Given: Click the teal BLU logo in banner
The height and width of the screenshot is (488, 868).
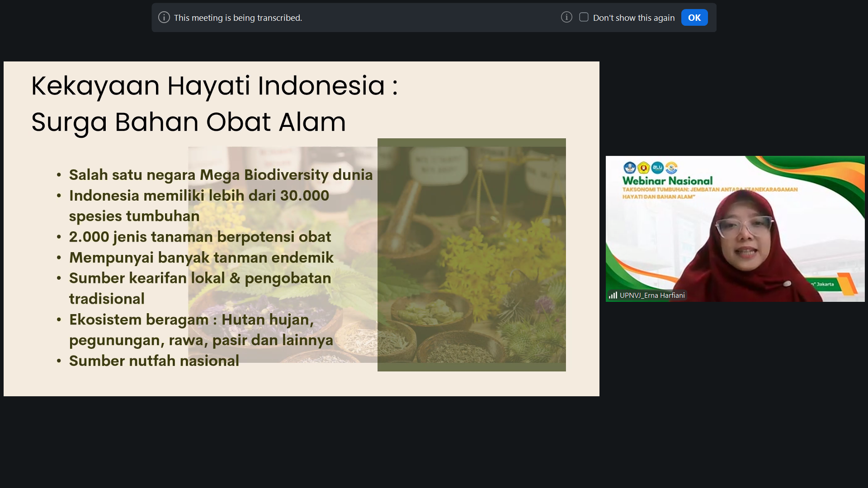Looking at the screenshot, I should pos(657,168).
